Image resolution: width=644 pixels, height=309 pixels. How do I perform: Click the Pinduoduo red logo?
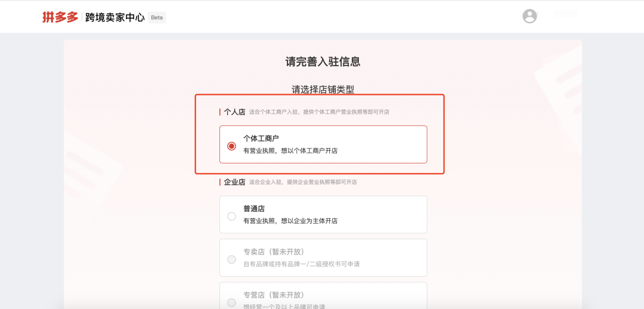(x=60, y=17)
